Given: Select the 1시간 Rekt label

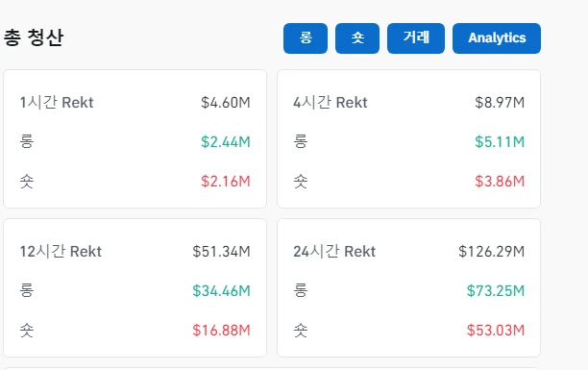Looking at the screenshot, I should [x=57, y=103].
